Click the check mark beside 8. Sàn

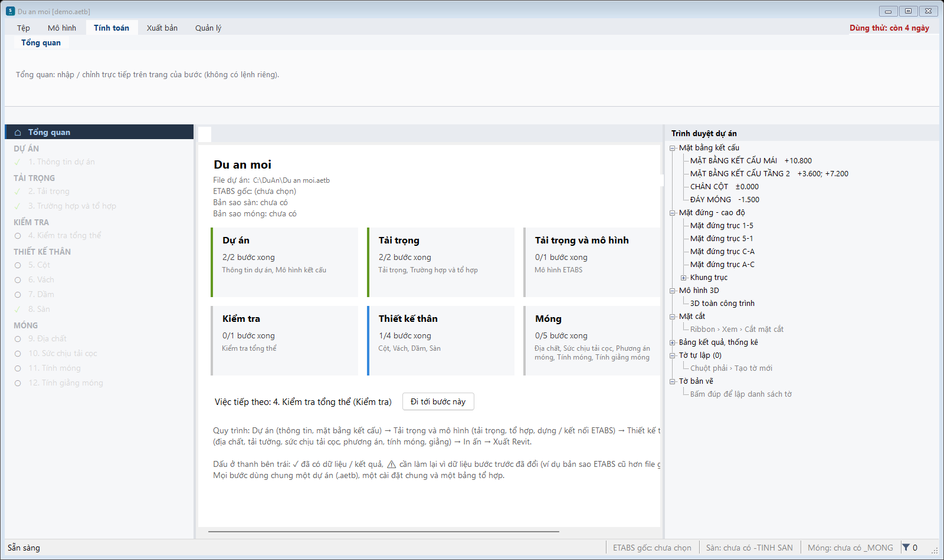pos(18,309)
